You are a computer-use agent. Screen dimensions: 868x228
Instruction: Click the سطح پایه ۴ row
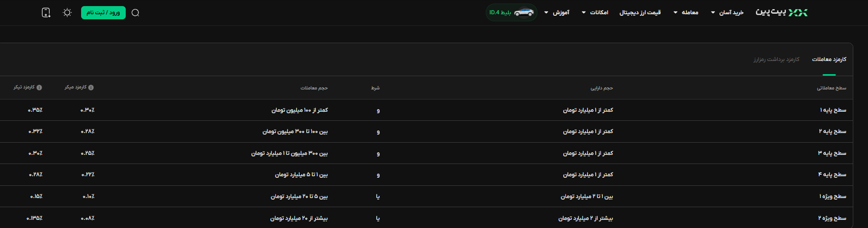tap(426, 175)
